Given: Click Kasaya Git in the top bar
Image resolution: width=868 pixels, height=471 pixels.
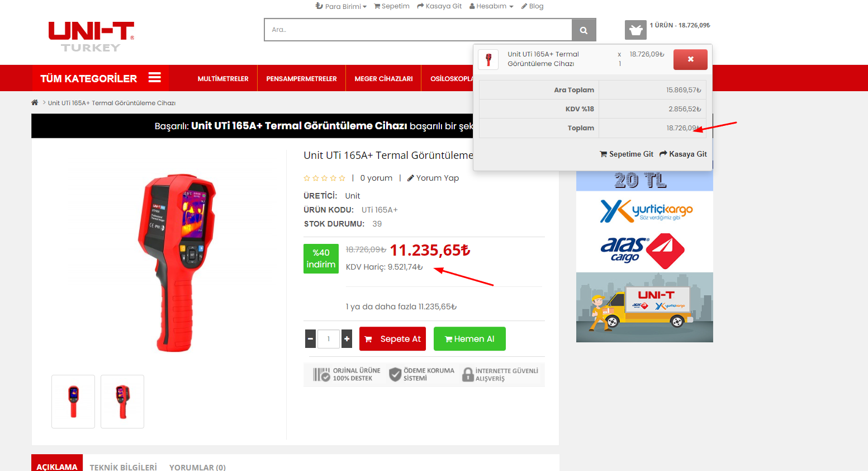Looking at the screenshot, I should [x=439, y=6].
